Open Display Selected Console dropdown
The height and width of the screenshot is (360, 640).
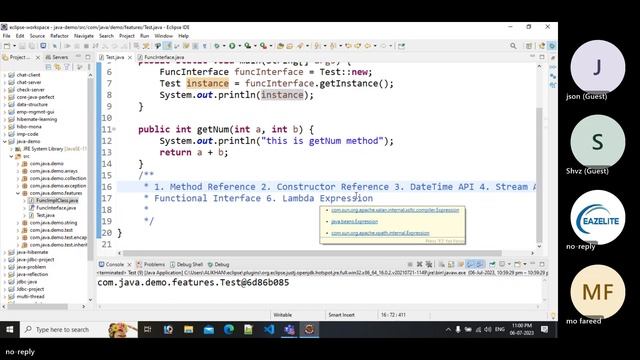(x=508, y=264)
